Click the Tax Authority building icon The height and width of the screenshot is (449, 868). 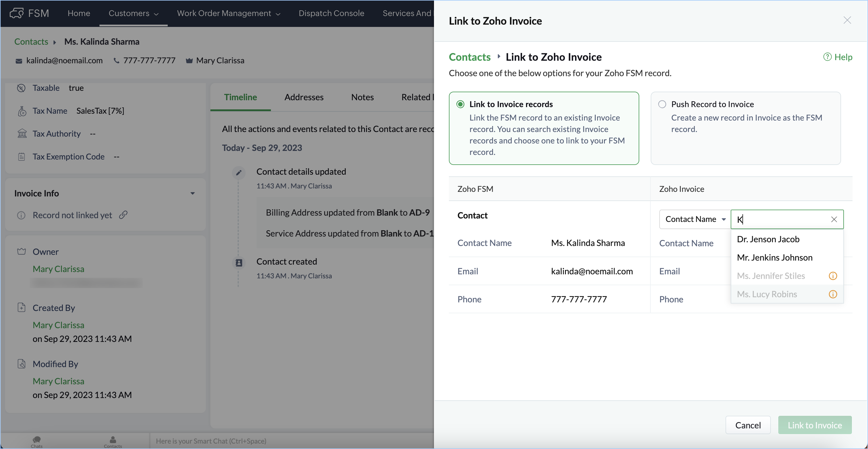coord(22,134)
